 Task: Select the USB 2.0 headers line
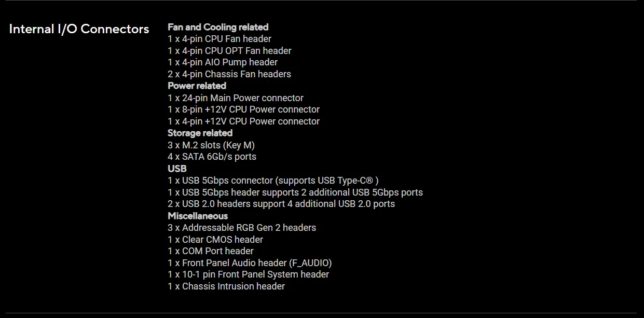(x=281, y=204)
